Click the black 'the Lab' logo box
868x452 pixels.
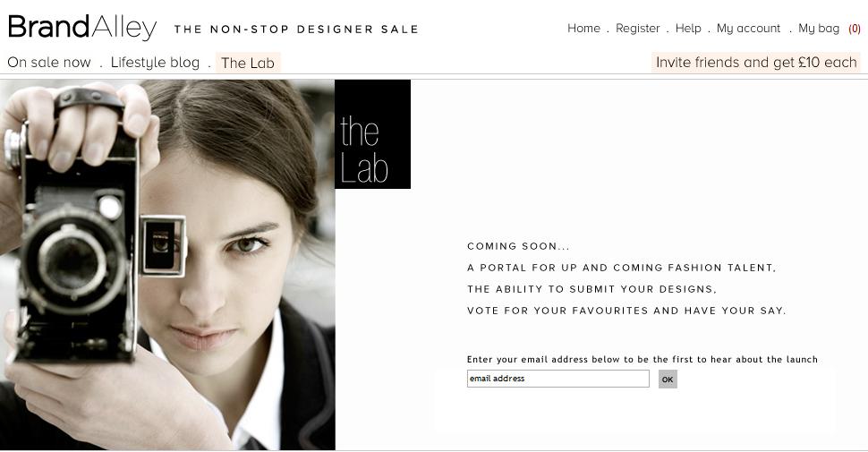click(372, 134)
